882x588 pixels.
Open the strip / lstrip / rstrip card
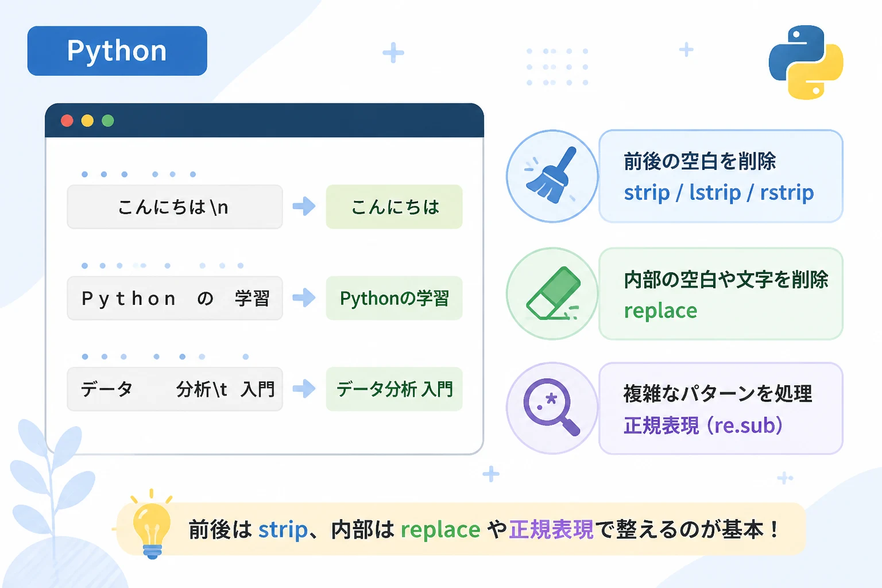(x=721, y=176)
